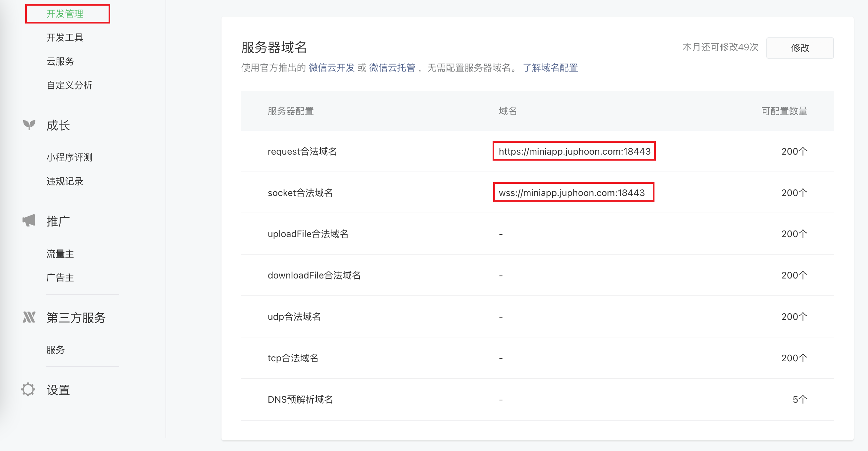The image size is (868, 451).
Task: Open 广告主 sidebar item
Action: 60,278
